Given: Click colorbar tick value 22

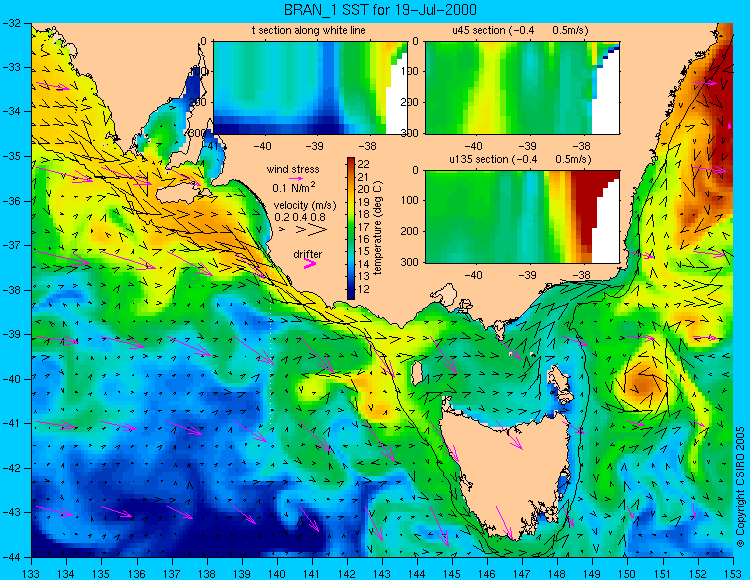Looking at the screenshot, I should pyautogui.click(x=364, y=164).
